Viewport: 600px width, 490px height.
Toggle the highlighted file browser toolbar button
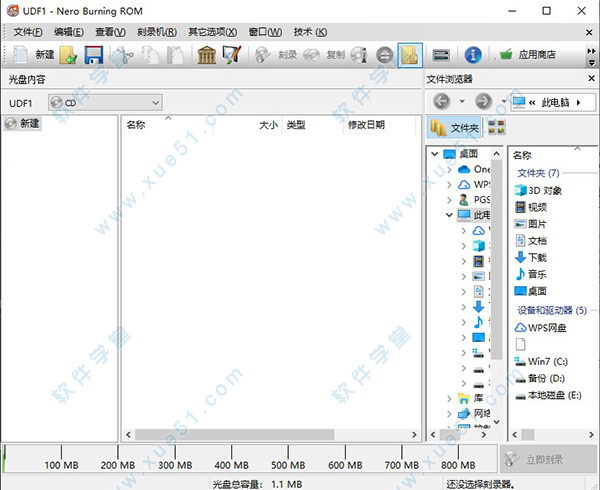pos(409,55)
